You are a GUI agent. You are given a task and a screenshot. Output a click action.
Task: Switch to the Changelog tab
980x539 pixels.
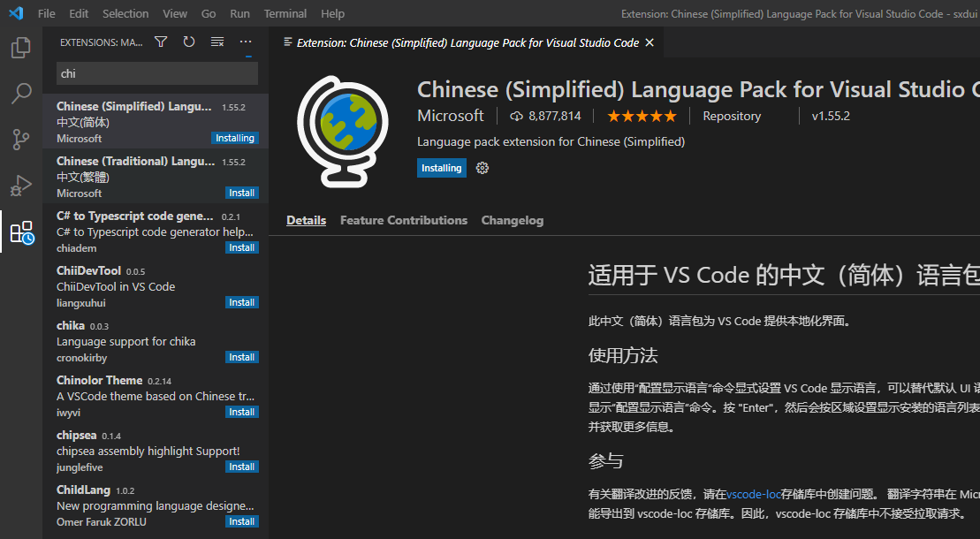click(x=513, y=220)
